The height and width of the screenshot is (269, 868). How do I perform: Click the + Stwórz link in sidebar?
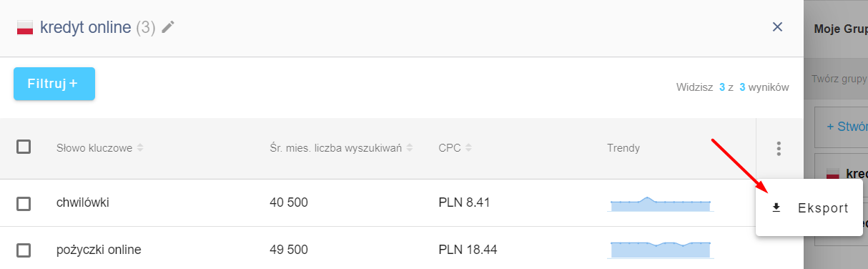tap(847, 126)
